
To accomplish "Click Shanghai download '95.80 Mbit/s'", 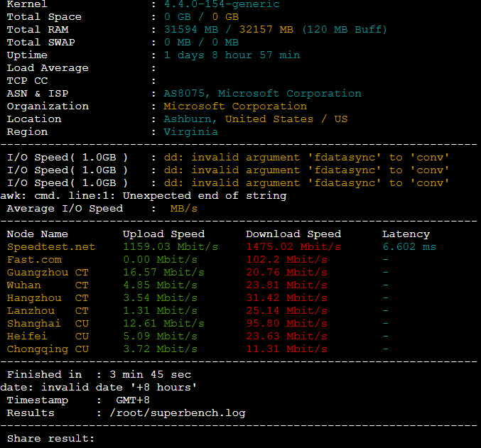I will click(287, 324).
